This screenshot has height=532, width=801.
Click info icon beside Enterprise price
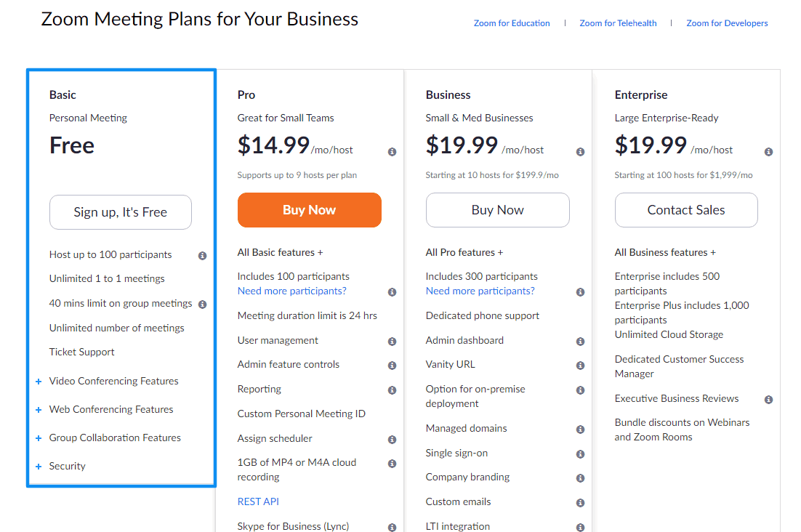[x=768, y=152]
